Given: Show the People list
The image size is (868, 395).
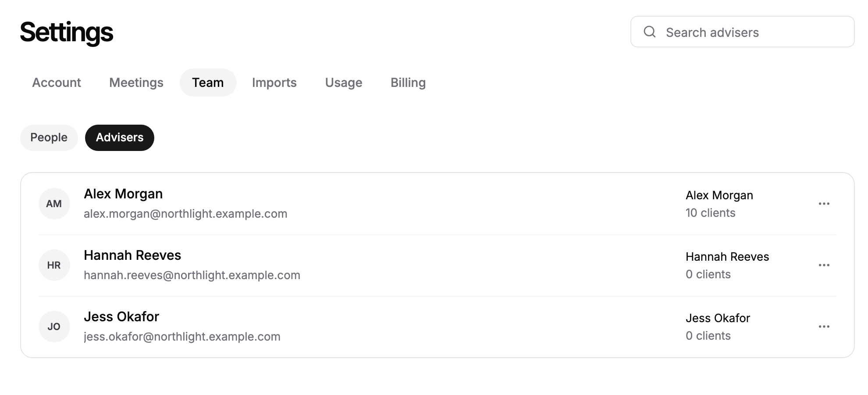Looking at the screenshot, I should pyautogui.click(x=49, y=138).
